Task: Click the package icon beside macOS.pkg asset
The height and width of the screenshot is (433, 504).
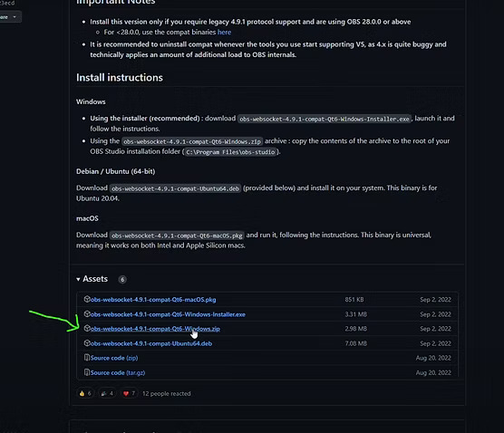Action: coord(87,299)
